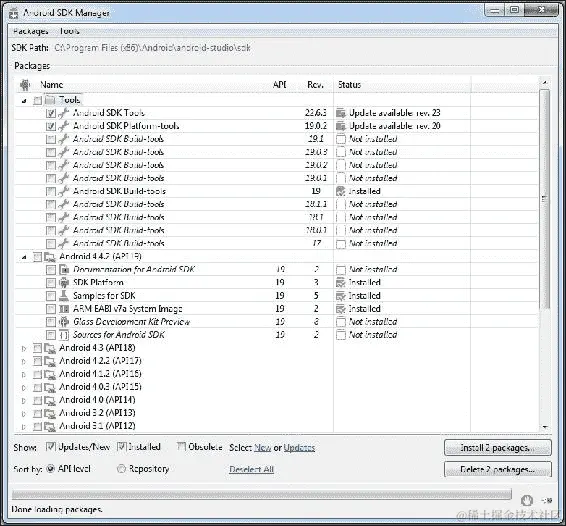Click the update-available status icon for Platform-tools
Image resolution: width=566 pixels, height=526 pixels.
coord(341,126)
